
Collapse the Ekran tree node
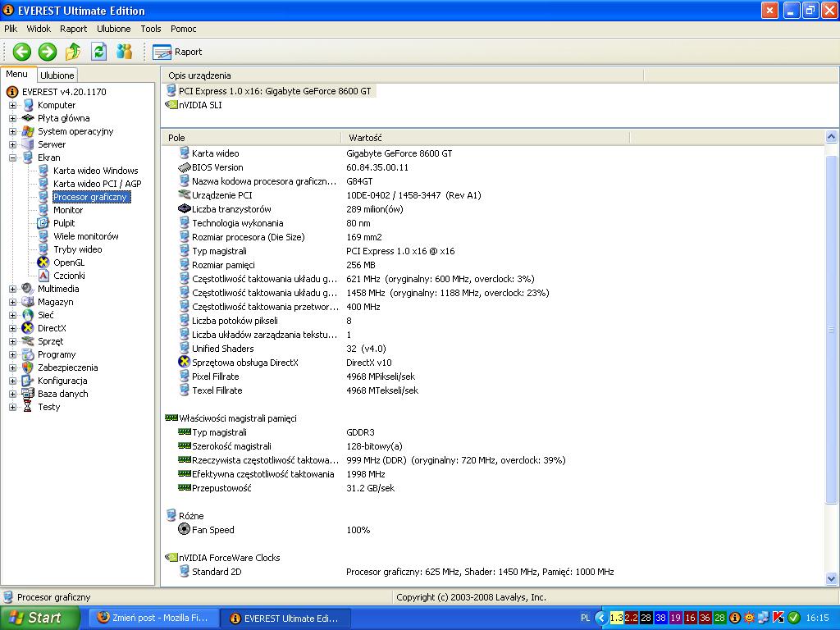click(13, 157)
